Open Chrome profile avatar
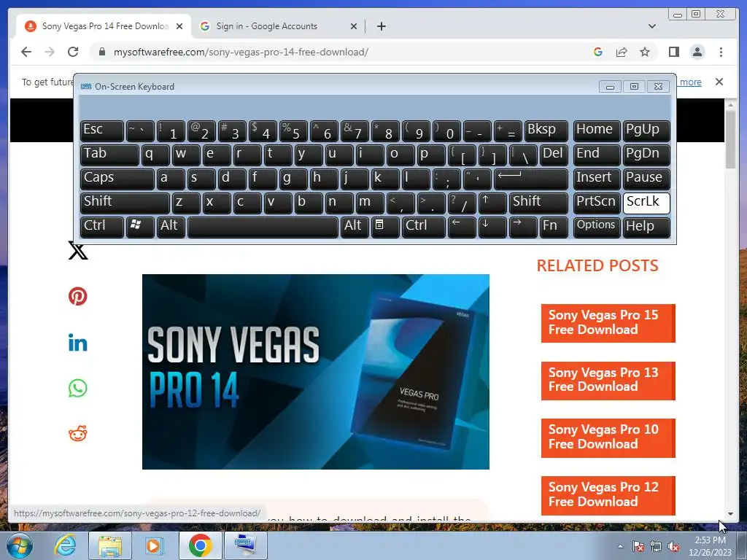The width and height of the screenshot is (747, 560). [697, 52]
